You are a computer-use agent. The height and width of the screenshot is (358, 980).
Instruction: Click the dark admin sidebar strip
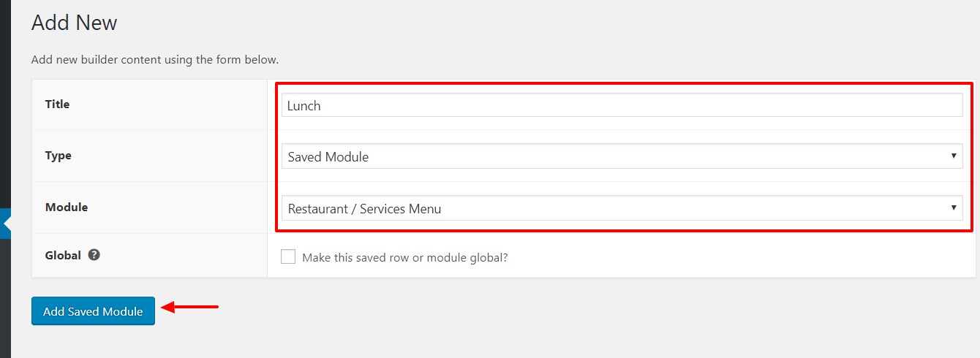tap(5, 179)
